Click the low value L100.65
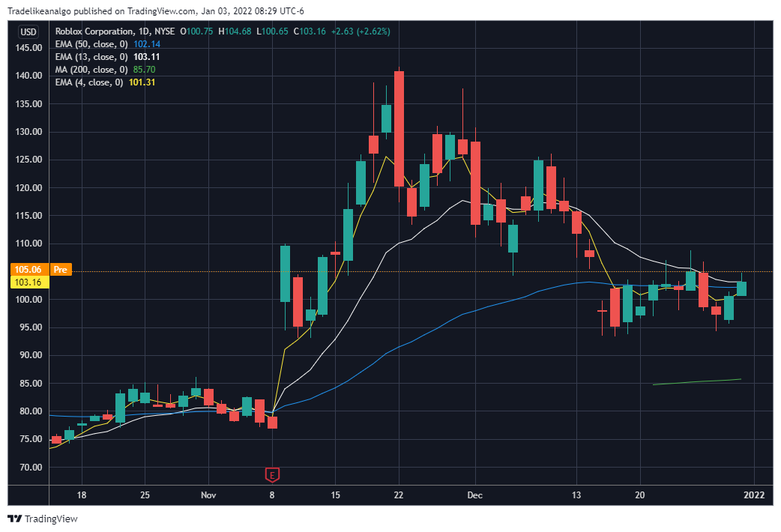The height and width of the screenshot is (532, 781). click(272, 31)
